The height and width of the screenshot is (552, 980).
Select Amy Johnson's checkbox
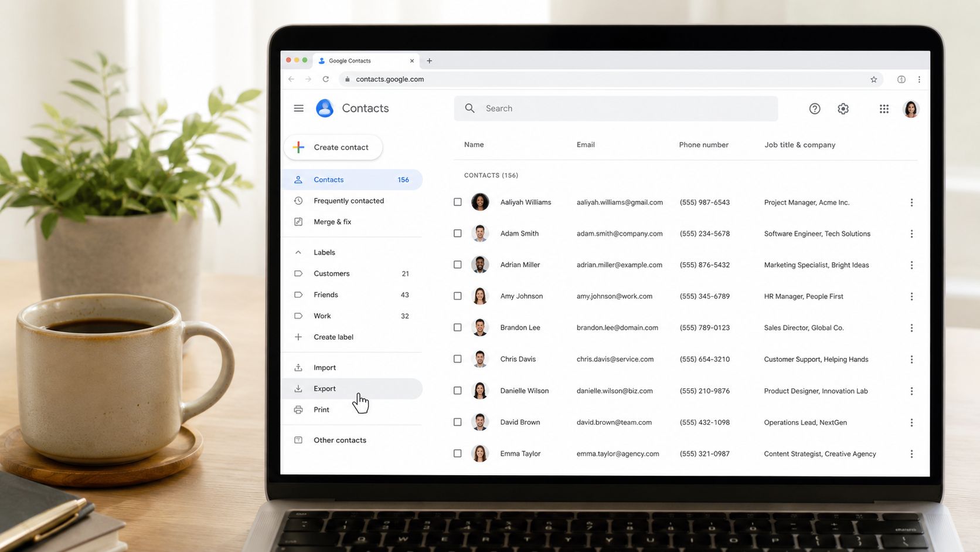tap(458, 296)
